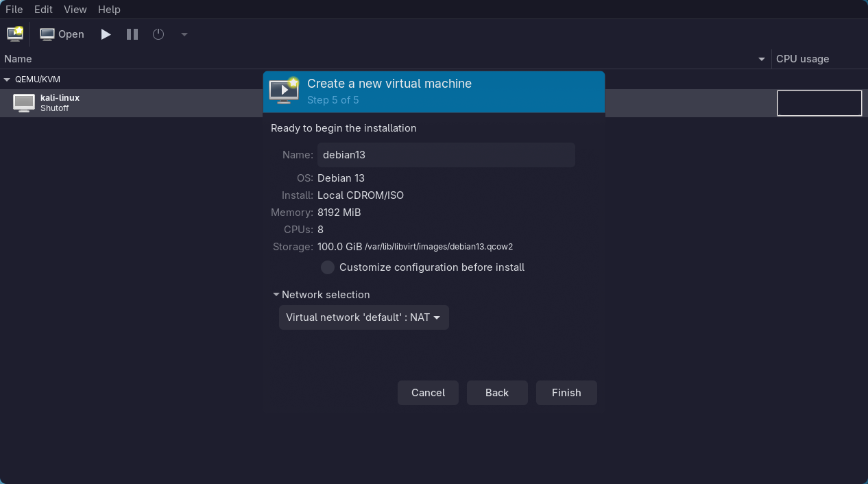
Task: Enable Customize configuration before install
Action: click(x=327, y=267)
